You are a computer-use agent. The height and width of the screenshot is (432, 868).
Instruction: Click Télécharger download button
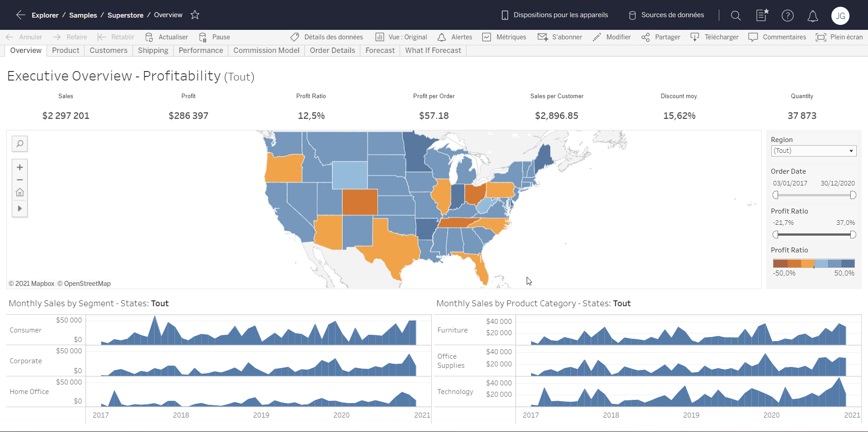tap(714, 37)
